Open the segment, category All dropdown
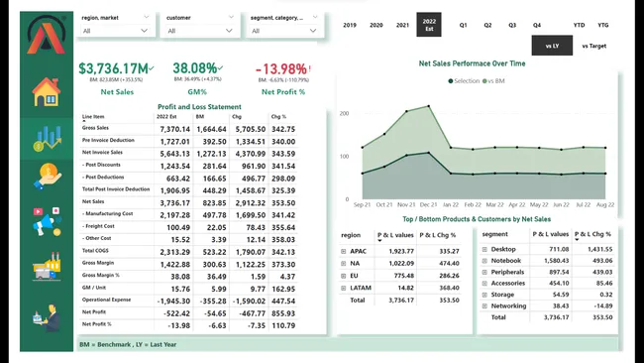 283,31
